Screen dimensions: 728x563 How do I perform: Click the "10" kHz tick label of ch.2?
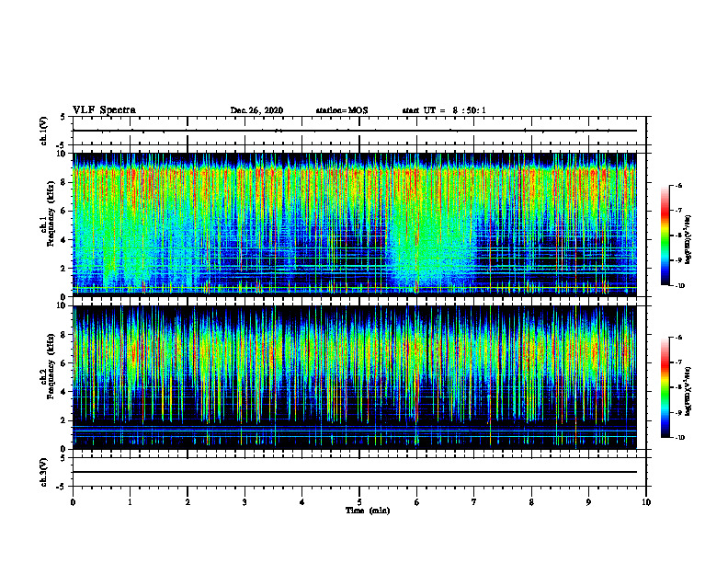pyautogui.click(x=63, y=305)
